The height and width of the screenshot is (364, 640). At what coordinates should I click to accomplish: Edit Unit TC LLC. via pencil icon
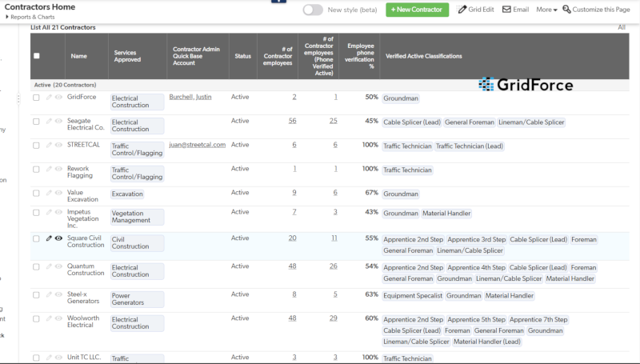point(49,358)
